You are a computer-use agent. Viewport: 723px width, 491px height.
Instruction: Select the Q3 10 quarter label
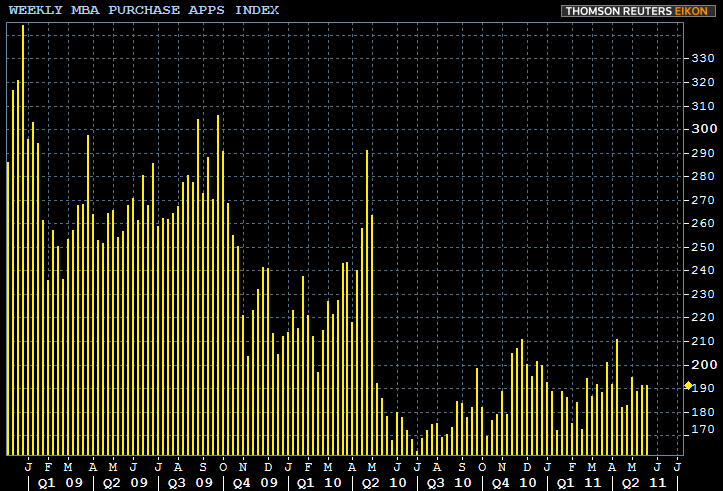point(449,482)
